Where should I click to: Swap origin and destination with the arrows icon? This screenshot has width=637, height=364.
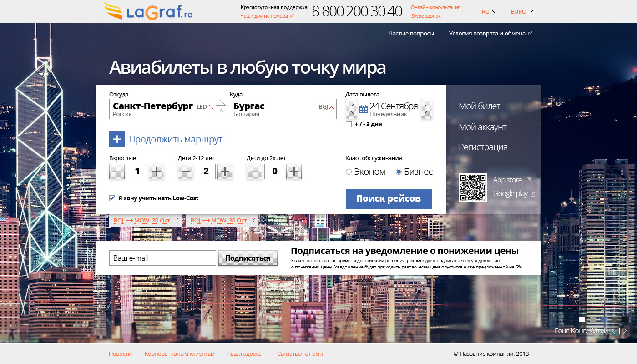click(x=222, y=110)
